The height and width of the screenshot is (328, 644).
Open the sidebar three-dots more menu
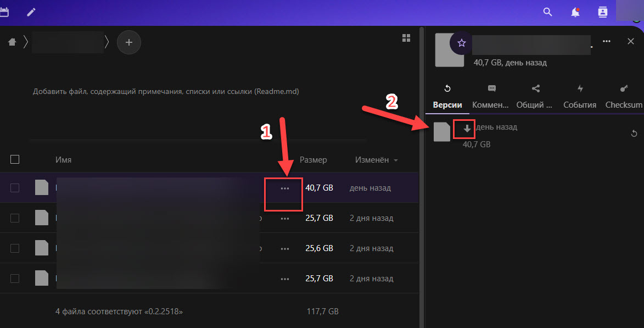[606, 41]
